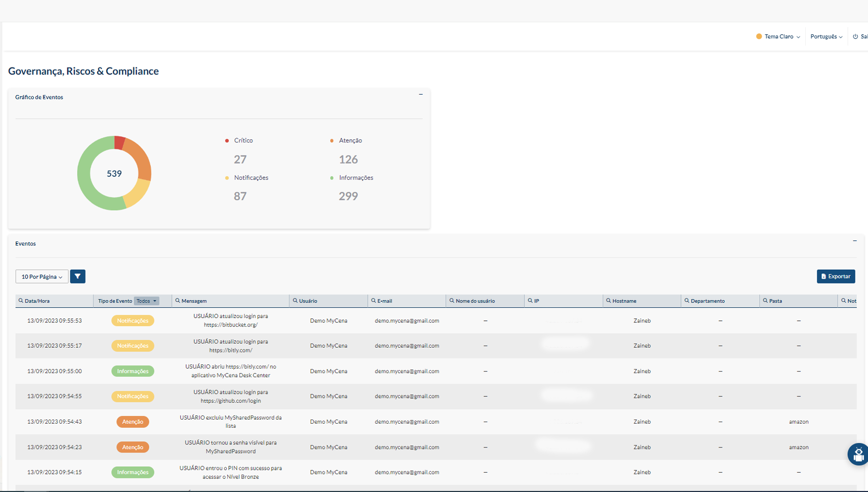Toggle the Crítico legend item
This screenshot has height=492, width=868.
click(x=239, y=140)
